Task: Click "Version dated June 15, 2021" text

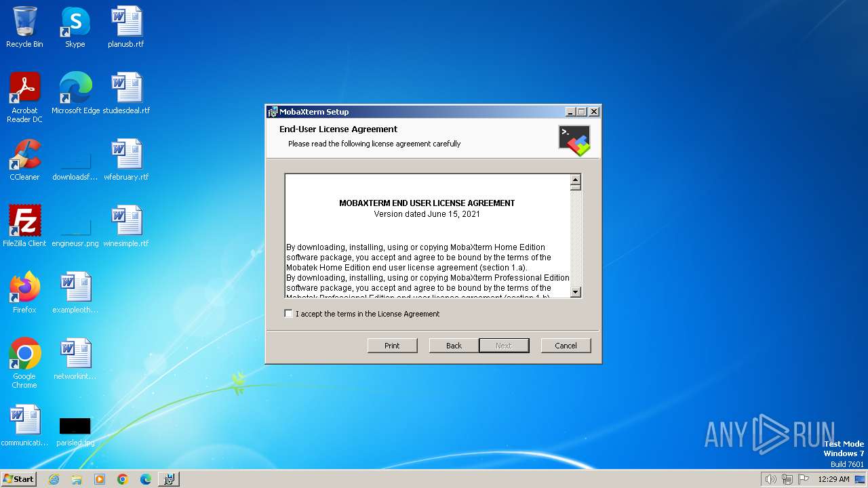Action: [x=427, y=214]
